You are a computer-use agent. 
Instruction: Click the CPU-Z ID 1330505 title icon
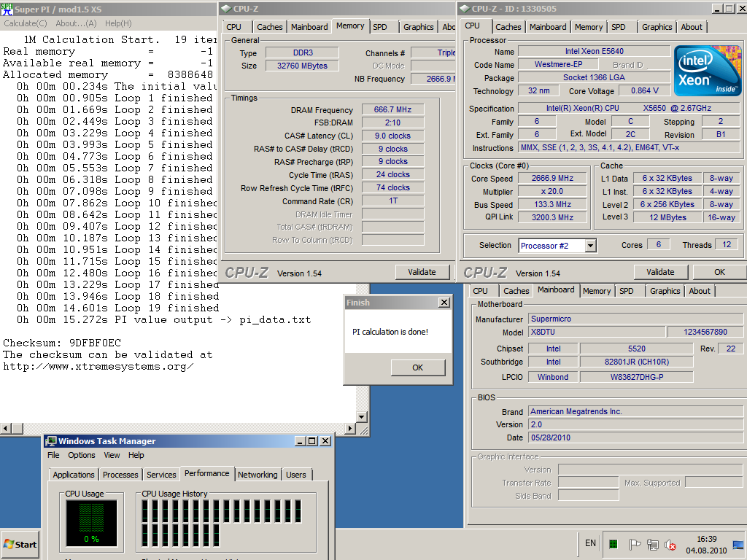(x=465, y=9)
